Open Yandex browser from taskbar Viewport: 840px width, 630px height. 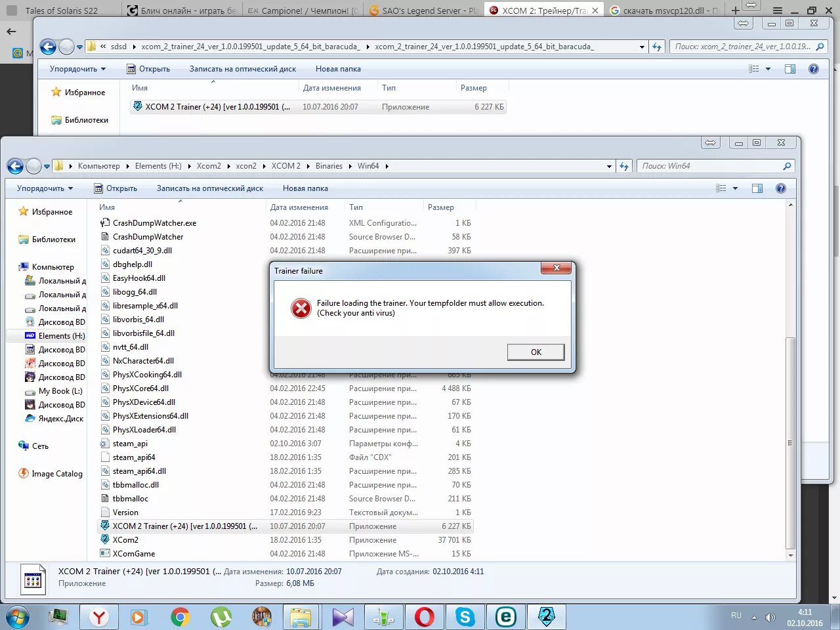click(x=99, y=617)
